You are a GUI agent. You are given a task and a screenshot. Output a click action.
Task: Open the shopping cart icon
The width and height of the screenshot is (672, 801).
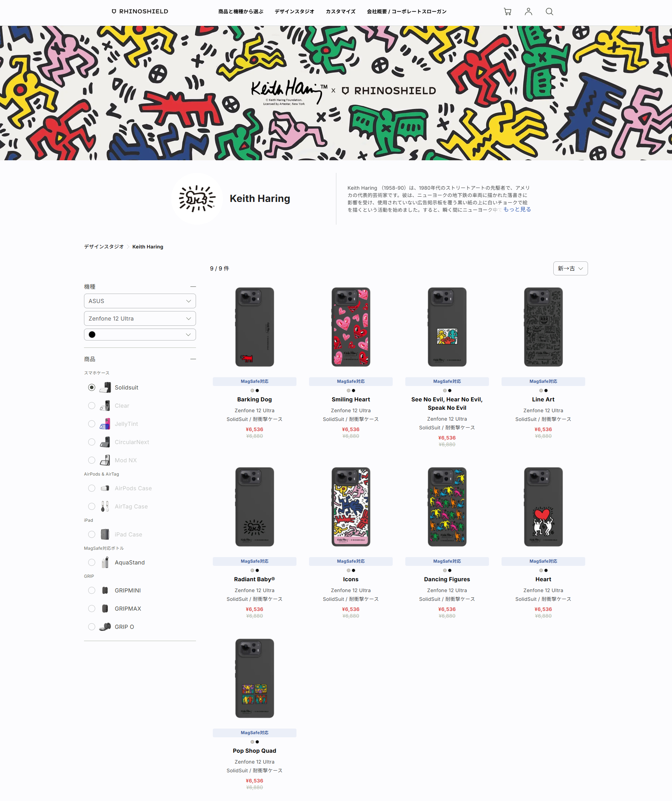pyautogui.click(x=507, y=12)
